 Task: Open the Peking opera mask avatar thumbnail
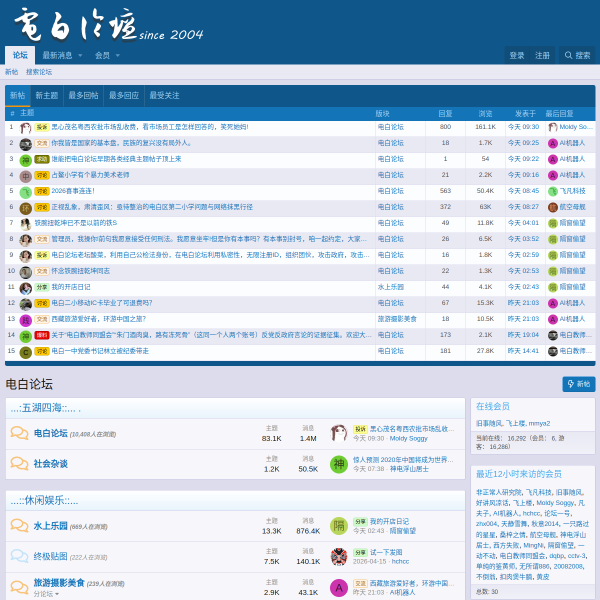[339, 556]
